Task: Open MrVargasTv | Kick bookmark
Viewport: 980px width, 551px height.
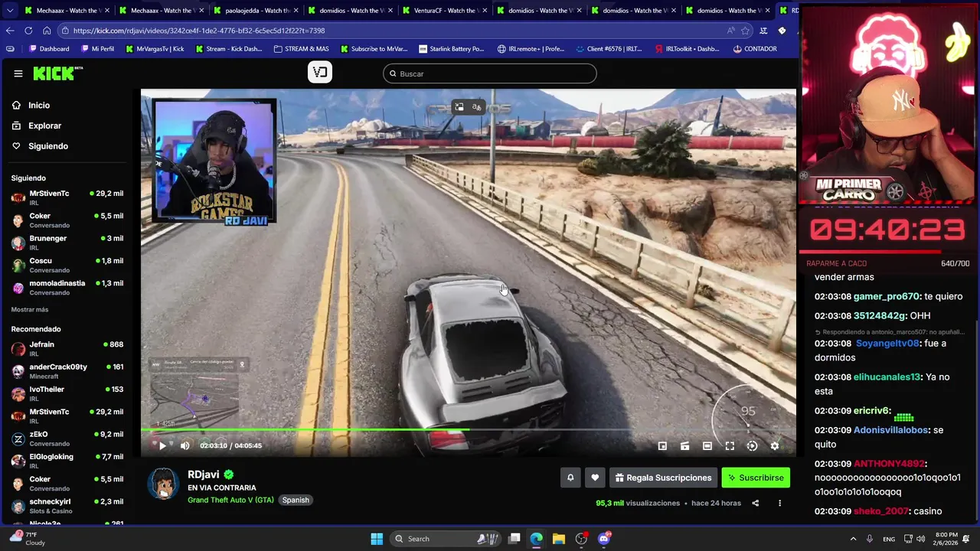Action: pos(154,49)
